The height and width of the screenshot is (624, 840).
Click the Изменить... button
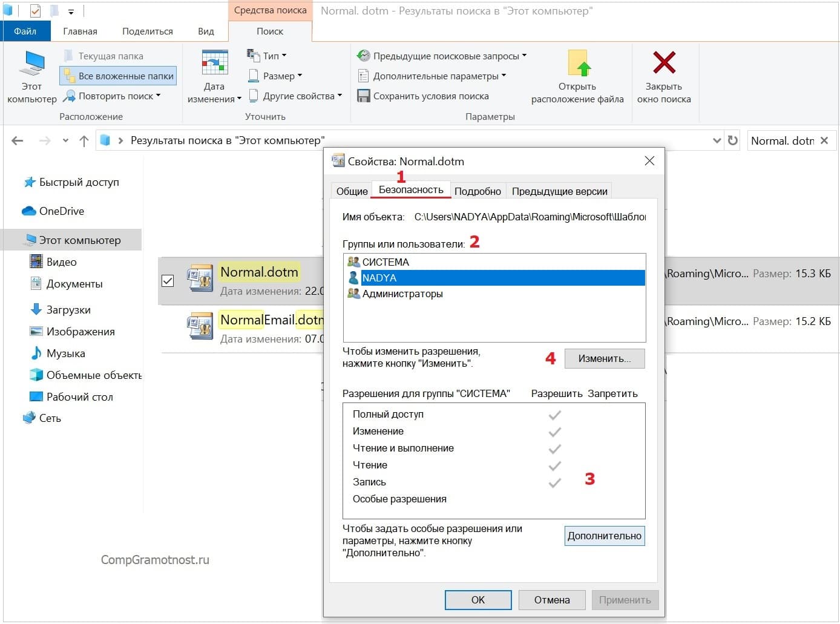(x=604, y=358)
